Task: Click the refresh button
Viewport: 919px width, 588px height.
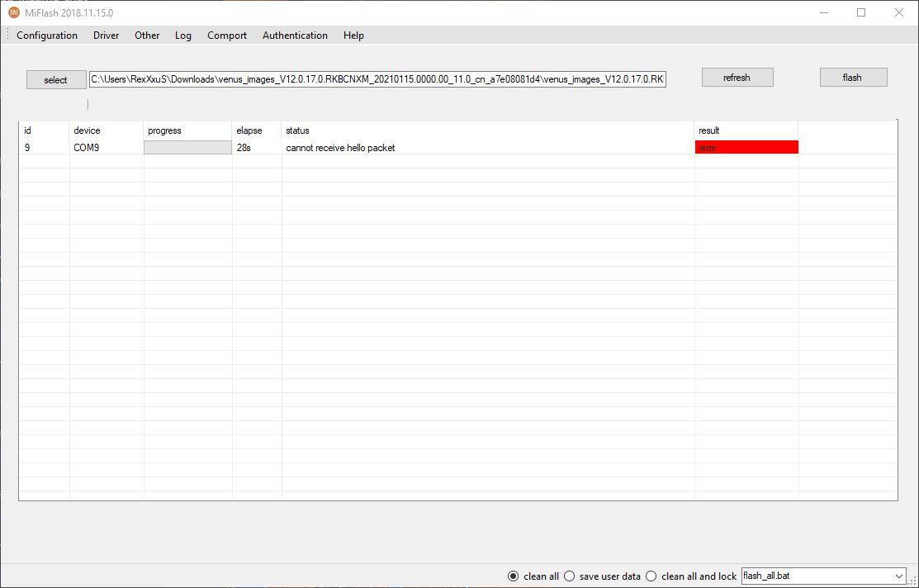Action: click(x=737, y=78)
